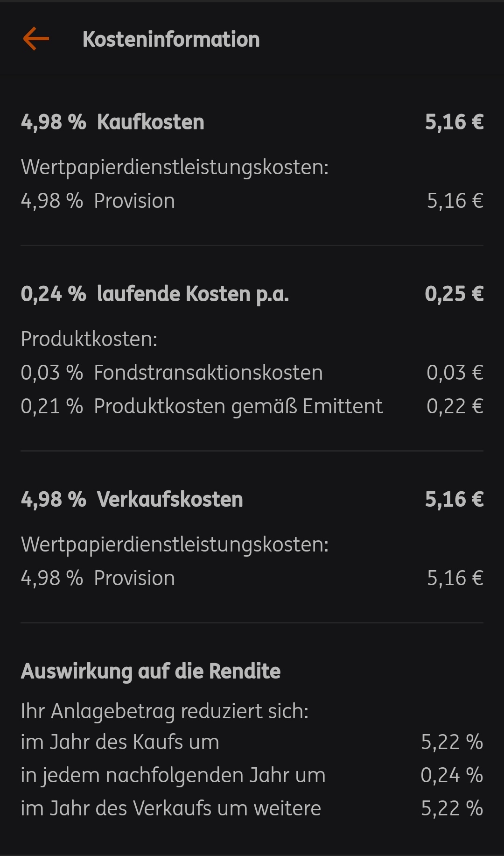Viewport: 504px width, 856px height.
Task: Tap the Provision line under Verkaufskosten
Action: [134, 578]
